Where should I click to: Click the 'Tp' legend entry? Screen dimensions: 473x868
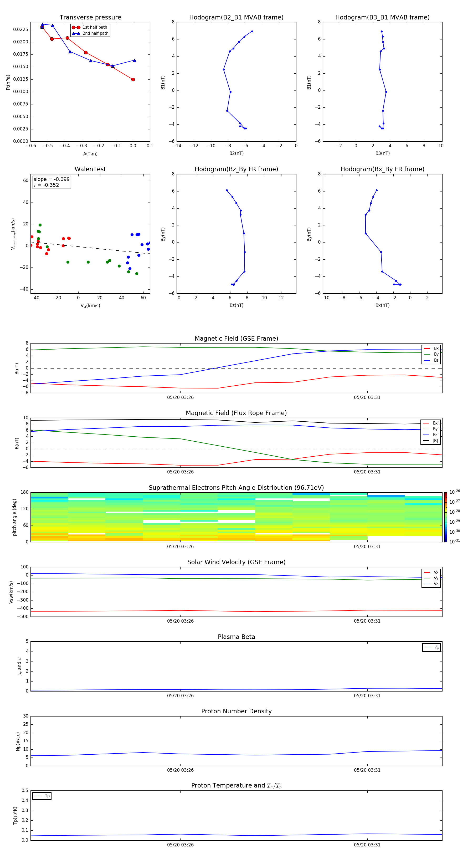click(x=42, y=796)
